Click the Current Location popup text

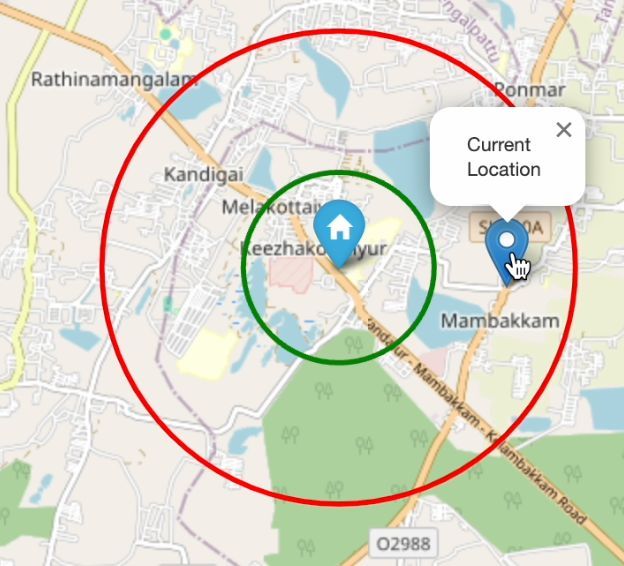[x=503, y=157]
